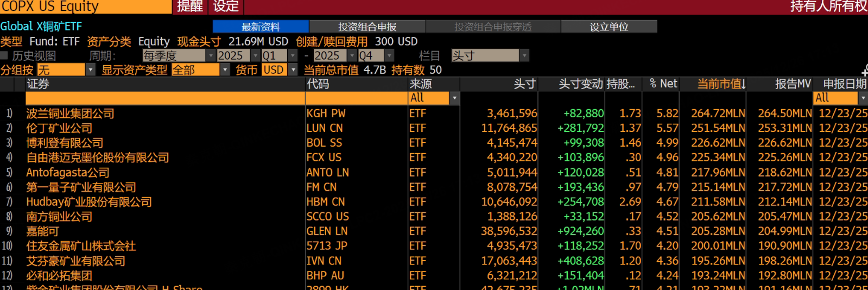Screen dimensions: 868x290
Task: Open the 波兰铜业集团公司 holding row
Action: tap(434, 114)
